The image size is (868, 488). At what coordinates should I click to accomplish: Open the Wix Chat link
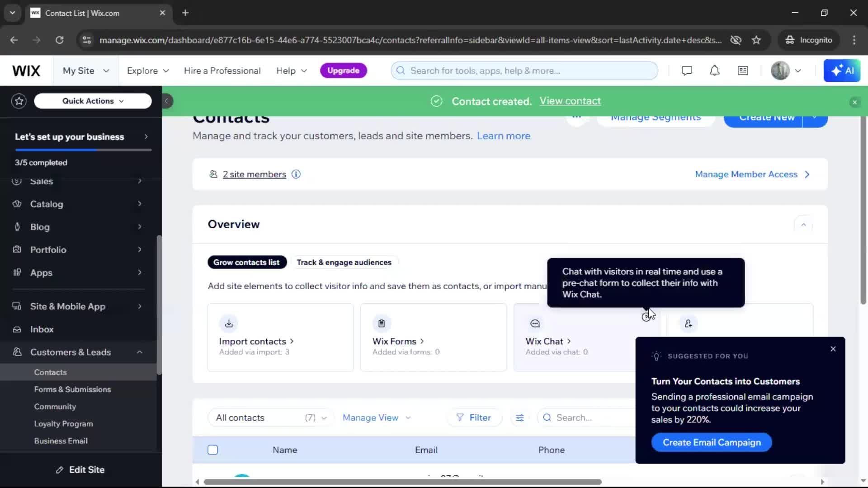click(548, 342)
